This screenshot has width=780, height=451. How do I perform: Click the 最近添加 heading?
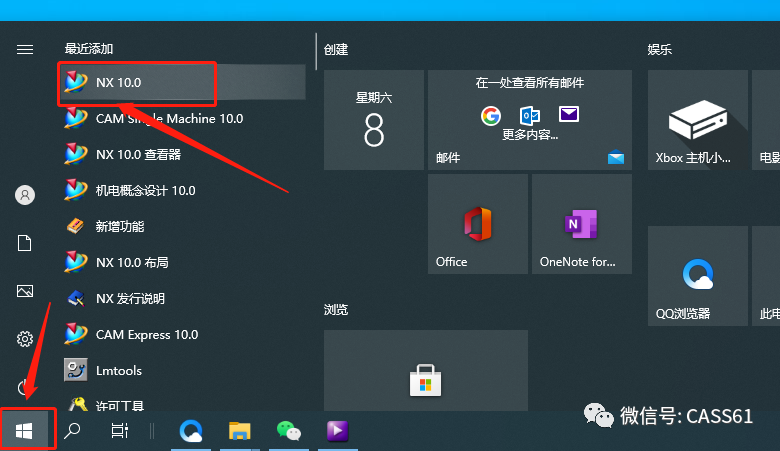click(x=89, y=49)
